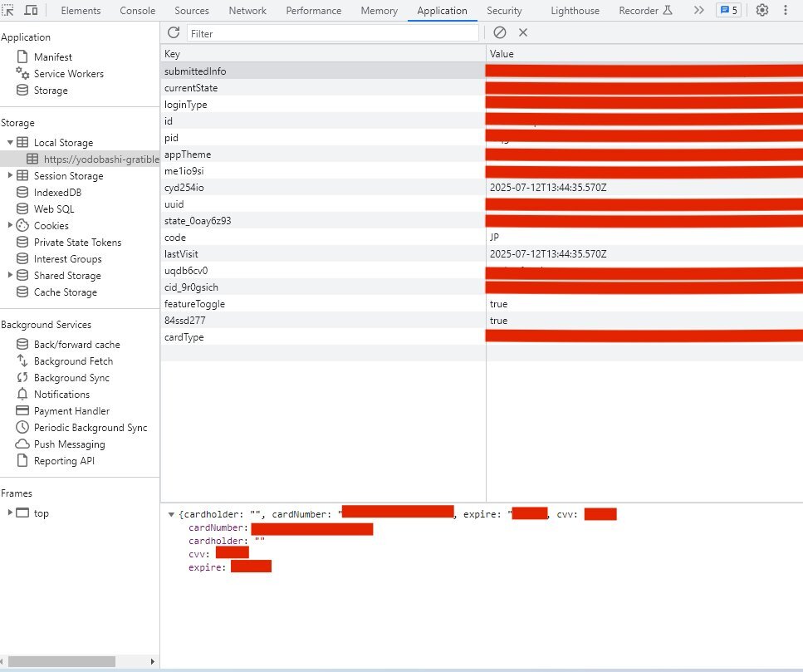Expand the Shared Storage node
Image resolution: width=803 pixels, height=672 pixels.
10,276
